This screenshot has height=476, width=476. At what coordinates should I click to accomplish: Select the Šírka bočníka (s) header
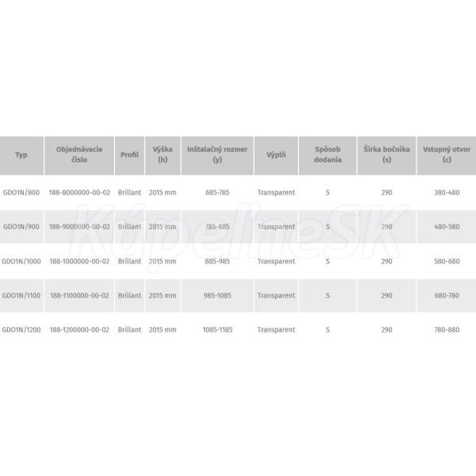(x=387, y=155)
